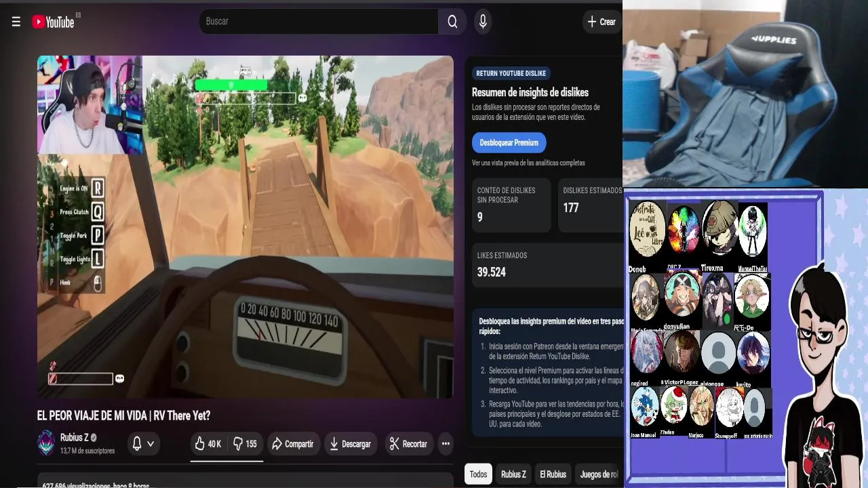Click the karito viewer avatar
The height and width of the screenshot is (488, 868).
[753, 352]
